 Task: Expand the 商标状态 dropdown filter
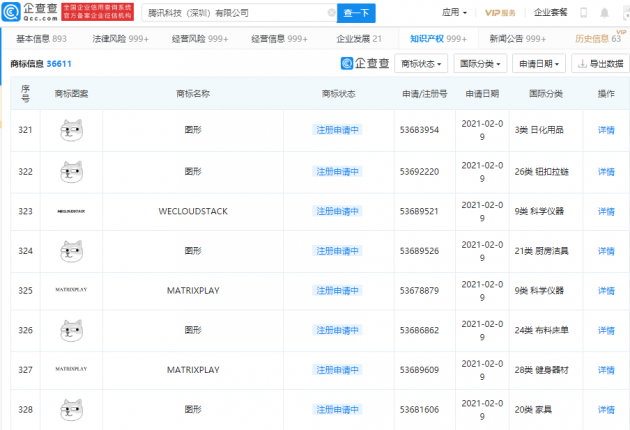[x=421, y=63]
